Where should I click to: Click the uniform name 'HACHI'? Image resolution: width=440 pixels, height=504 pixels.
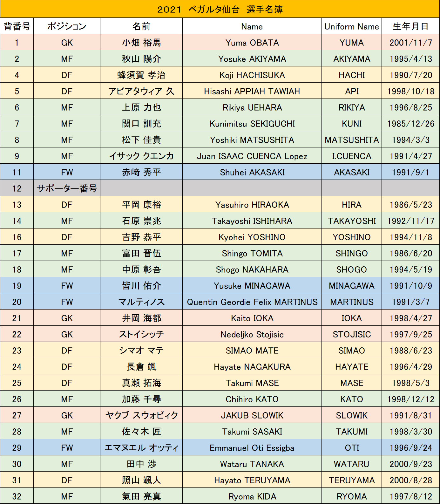(x=352, y=75)
